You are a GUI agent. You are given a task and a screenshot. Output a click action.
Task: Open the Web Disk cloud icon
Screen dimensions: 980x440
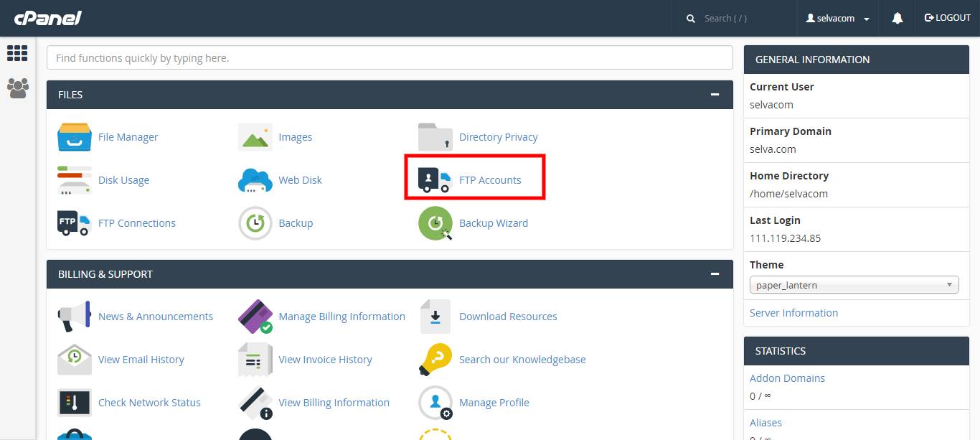click(255, 180)
